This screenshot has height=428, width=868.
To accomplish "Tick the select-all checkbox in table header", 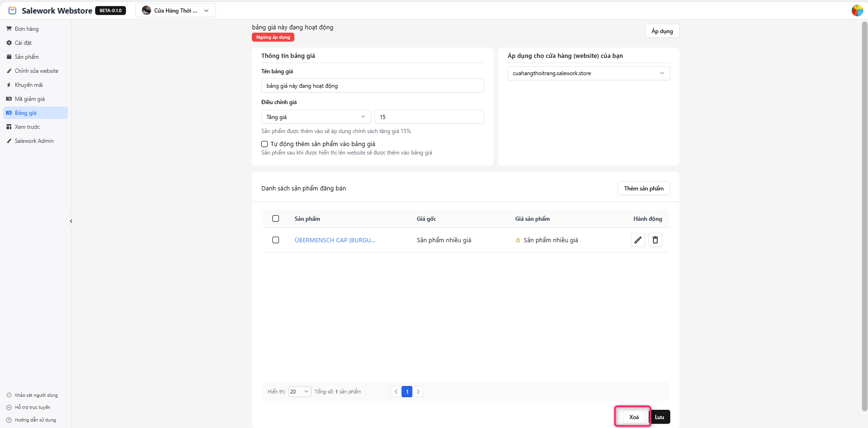I will point(276,218).
